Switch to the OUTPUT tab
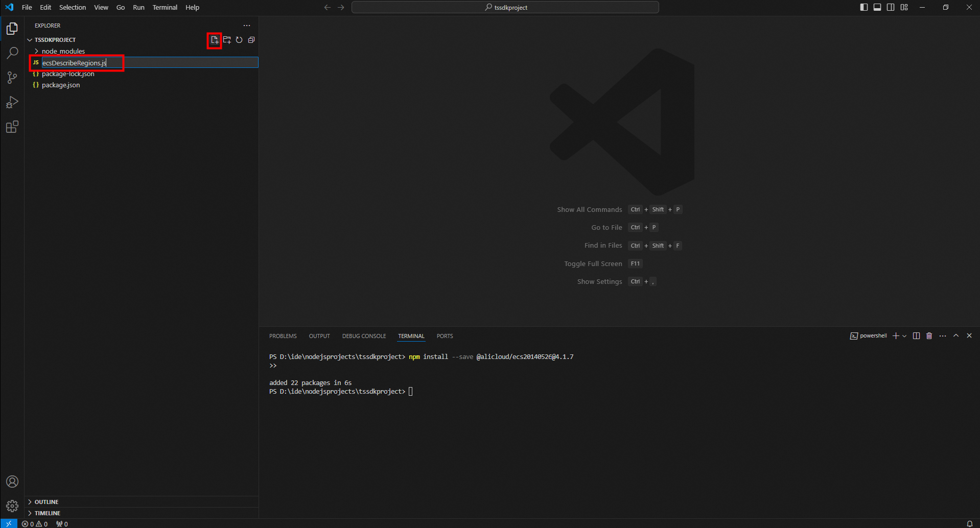Image resolution: width=980 pixels, height=528 pixels. point(319,336)
